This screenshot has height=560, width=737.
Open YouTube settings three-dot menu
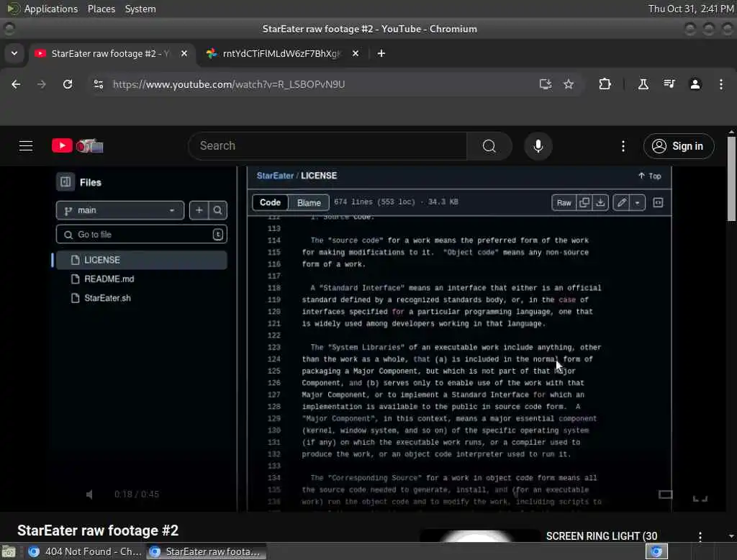point(623,146)
